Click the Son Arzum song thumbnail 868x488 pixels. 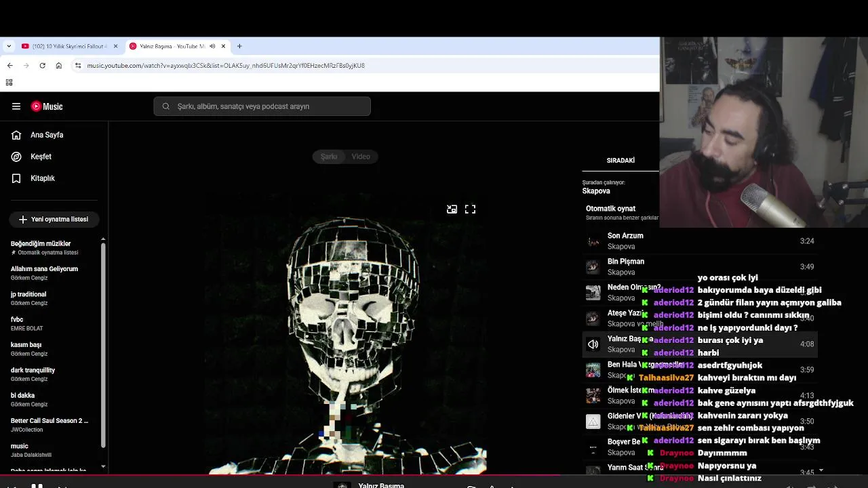point(593,241)
